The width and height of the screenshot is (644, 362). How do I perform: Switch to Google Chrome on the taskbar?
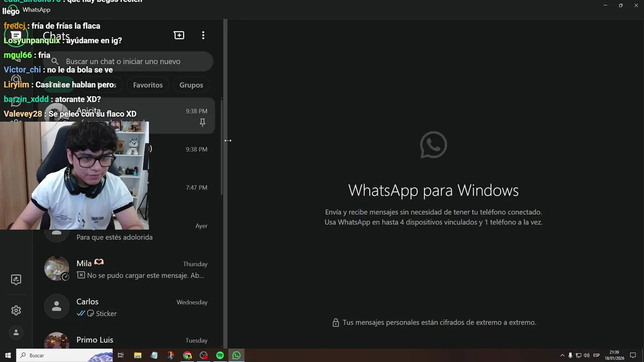coord(187,355)
